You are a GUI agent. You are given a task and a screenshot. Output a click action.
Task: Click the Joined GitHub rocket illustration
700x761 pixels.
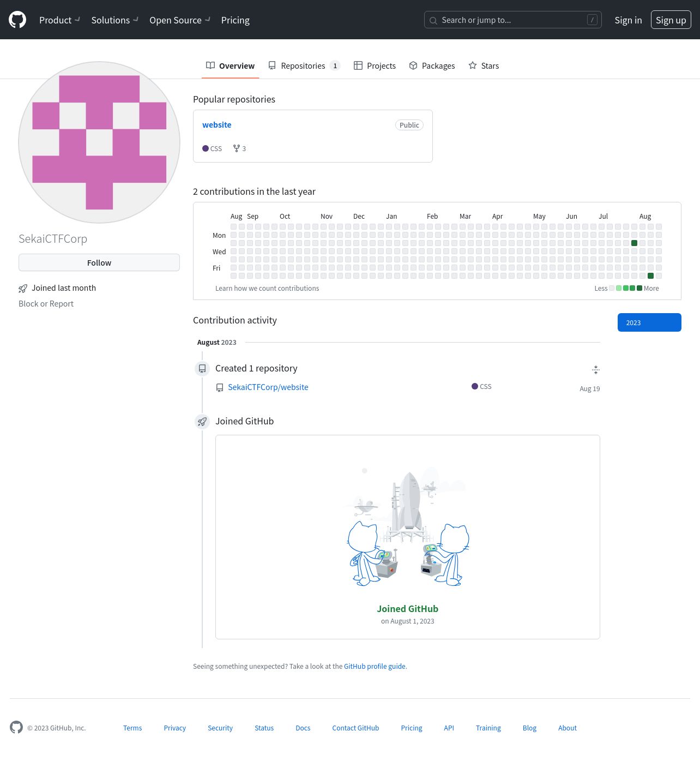pyautogui.click(x=408, y=526)
